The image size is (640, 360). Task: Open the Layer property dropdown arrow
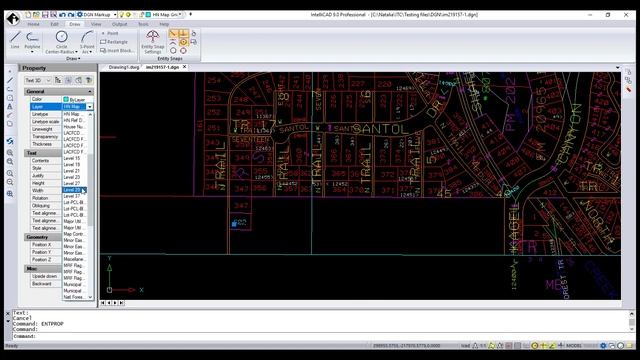click(90, 107)
